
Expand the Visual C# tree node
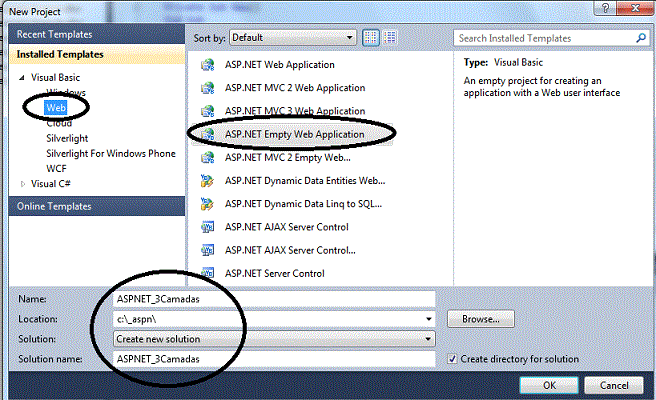click(23, 184)
